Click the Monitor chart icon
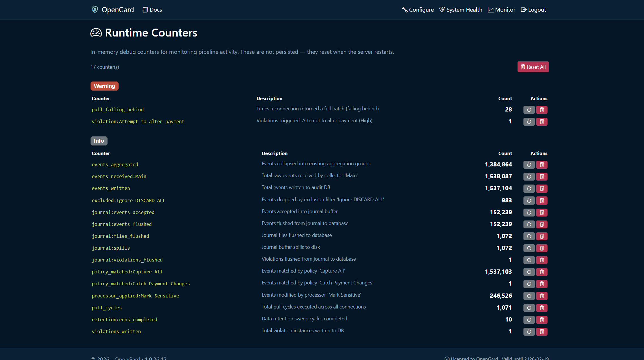This screenshot has height=360, width=644. click(x=491, y=9)
